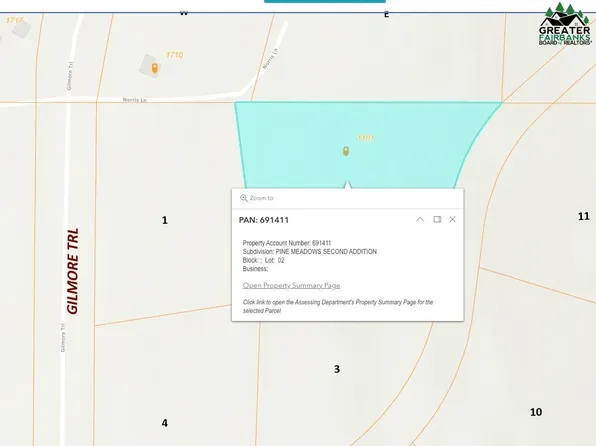Viewport: 596px width, 446px height.
Task: Dock the popup using the square icon
Action: (437, 219)
